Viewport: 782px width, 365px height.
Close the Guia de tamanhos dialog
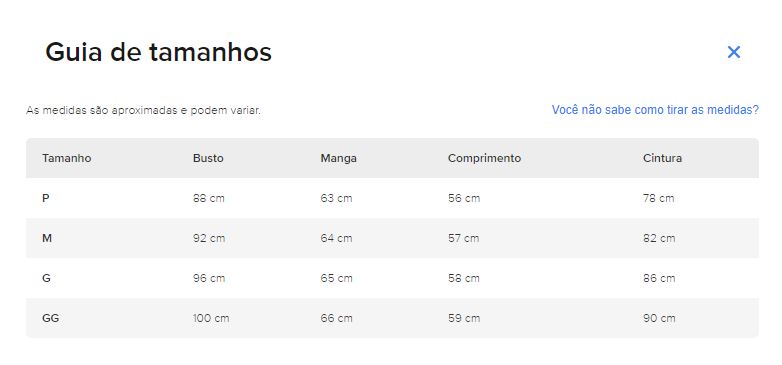(x=734, y=52)
